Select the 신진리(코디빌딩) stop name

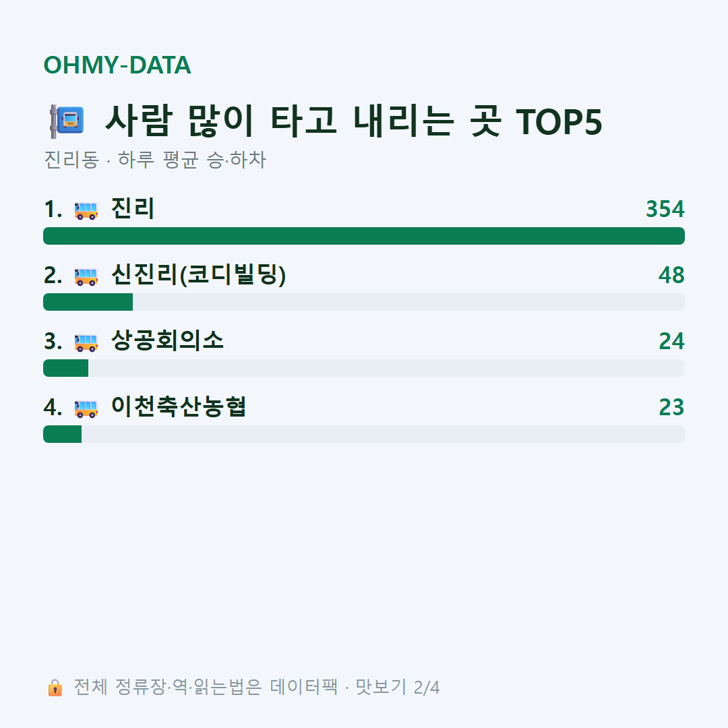(198, 274)
